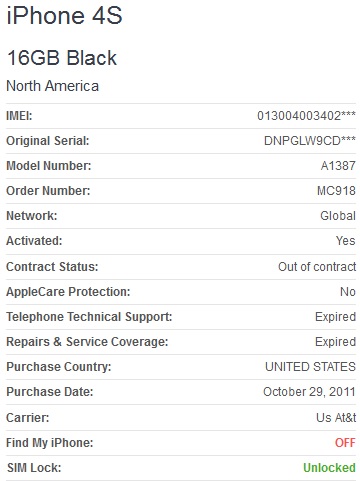Click the October 29, 2011 purchase date
The image size is (360, 481).
(309, 392)
